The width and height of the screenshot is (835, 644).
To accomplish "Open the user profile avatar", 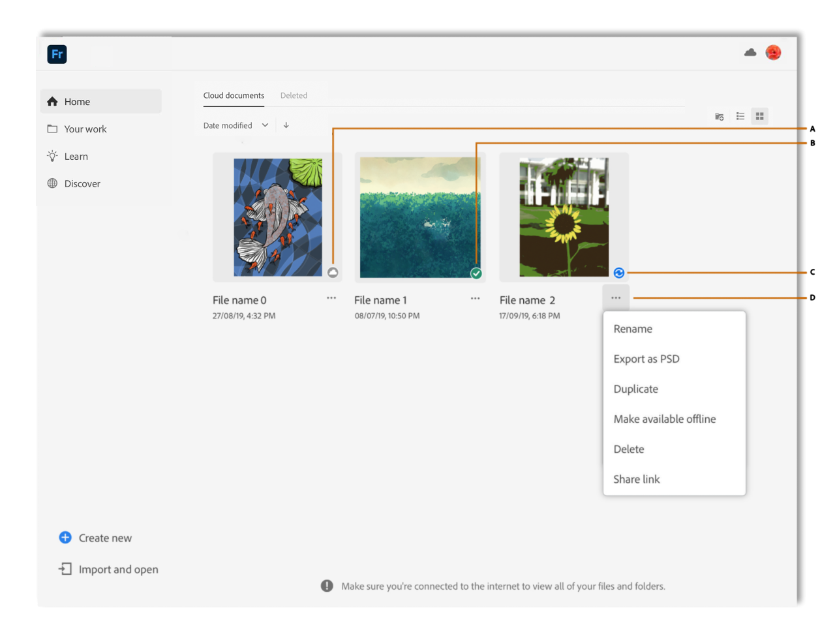I will coord(773,53).
